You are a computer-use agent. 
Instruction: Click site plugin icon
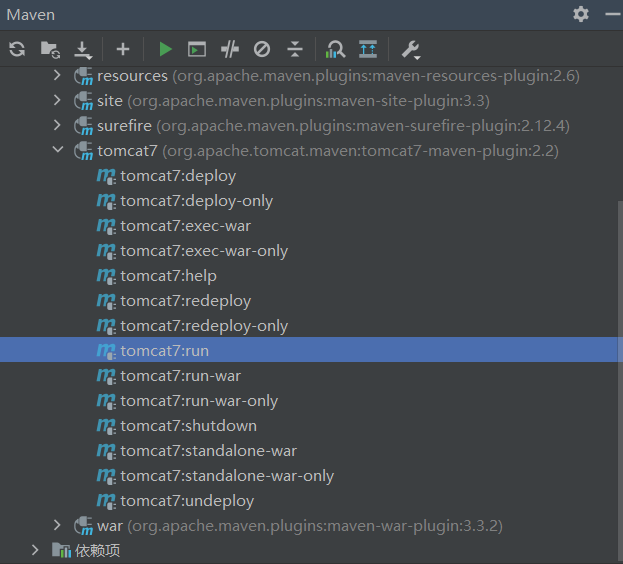[x=83, y=101]
